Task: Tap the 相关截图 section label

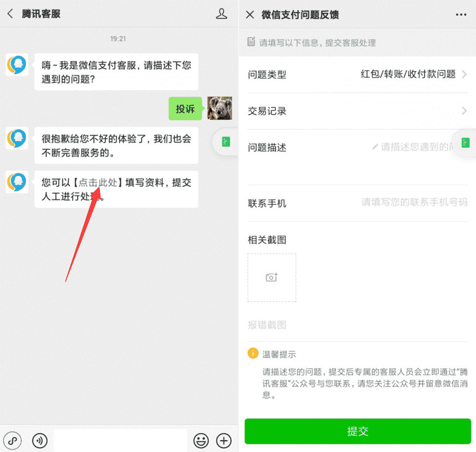Action: pos(267,240)
